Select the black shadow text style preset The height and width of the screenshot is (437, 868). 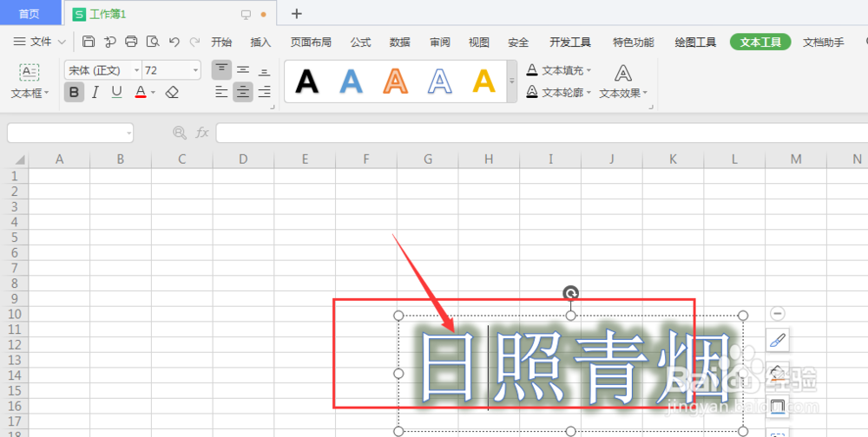coord(306,82)
